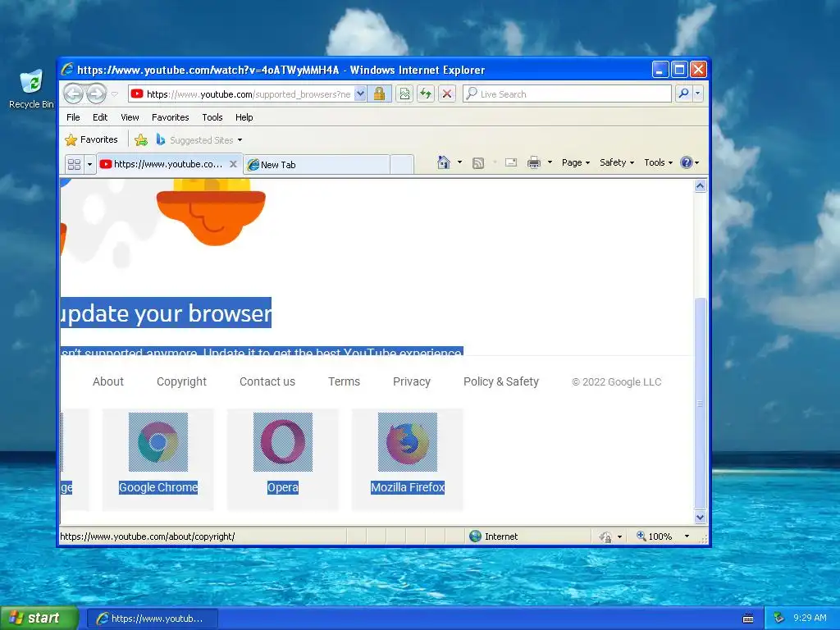This screenshot has width=840, height=630.
Task: Click the scrollbar down arrow
Action: coord(701,517)
